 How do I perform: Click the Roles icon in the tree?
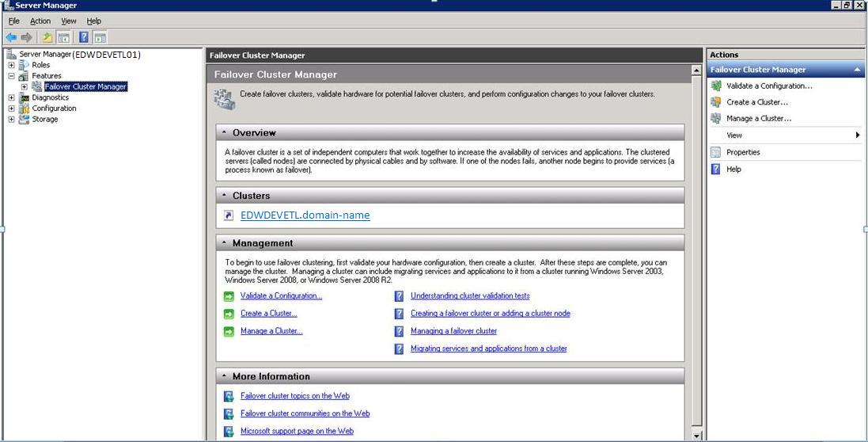(x=23, y=65)
